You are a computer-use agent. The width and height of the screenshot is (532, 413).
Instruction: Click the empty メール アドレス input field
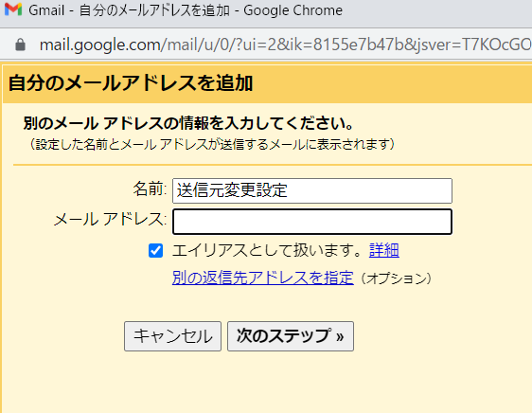tap(312, 222)
